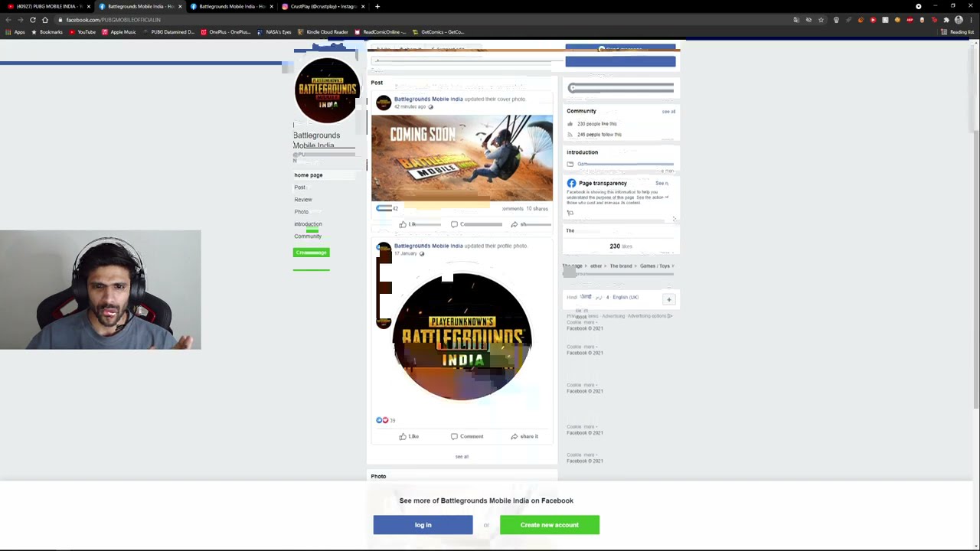The image size is (980, 551).
Task: Add a language with the plus button
Action: [x=668, y=300]
